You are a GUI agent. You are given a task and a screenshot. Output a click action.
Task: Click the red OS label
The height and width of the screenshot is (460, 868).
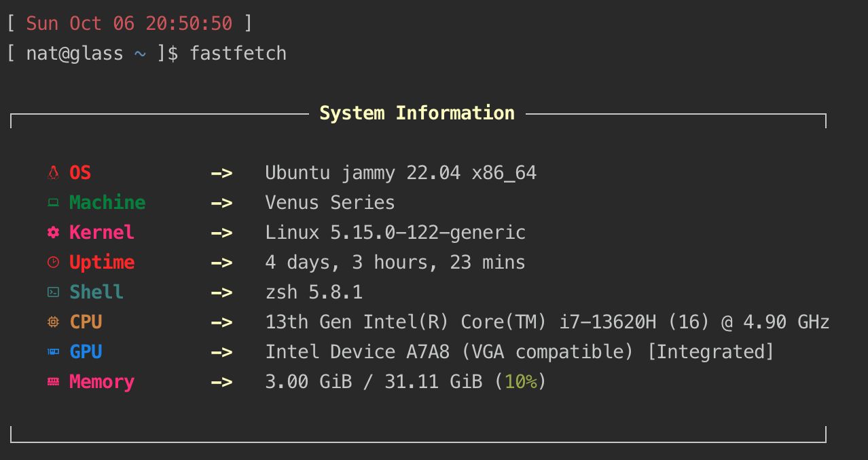pyautogui.click(x=80, y=173)
